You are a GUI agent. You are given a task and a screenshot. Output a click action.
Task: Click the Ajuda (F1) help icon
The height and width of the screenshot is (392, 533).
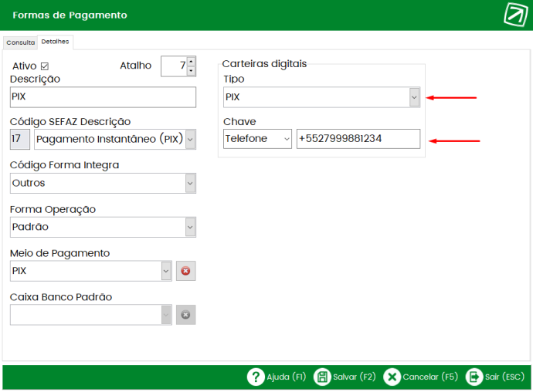256,377
